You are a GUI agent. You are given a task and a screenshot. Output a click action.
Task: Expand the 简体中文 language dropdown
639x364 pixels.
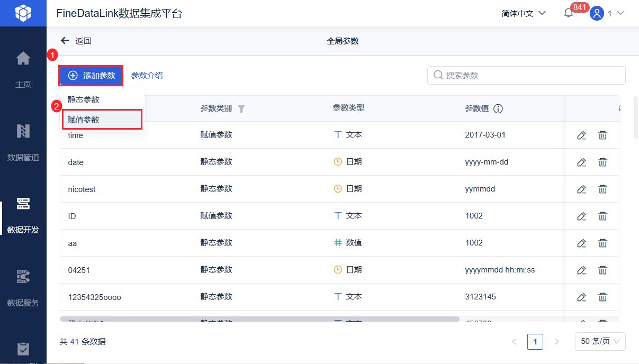[x=523, y=13]
